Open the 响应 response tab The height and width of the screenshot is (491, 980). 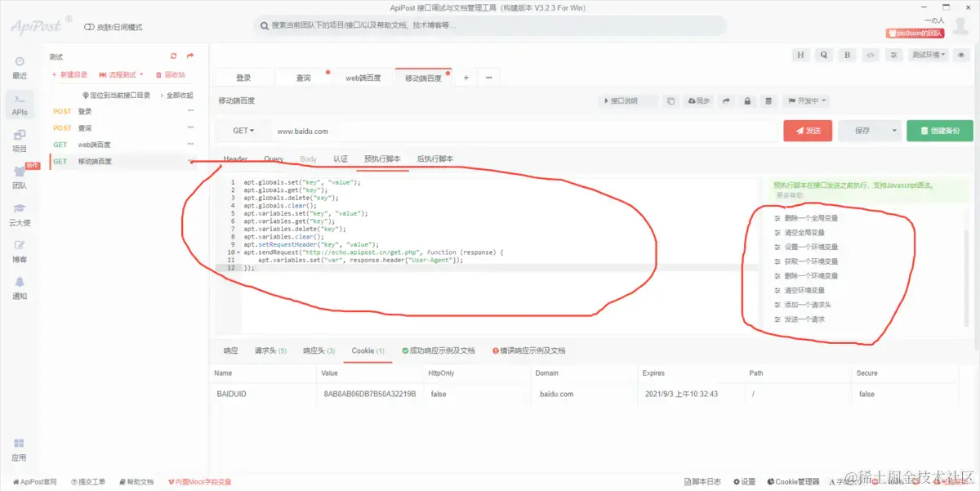pos(231,350)
